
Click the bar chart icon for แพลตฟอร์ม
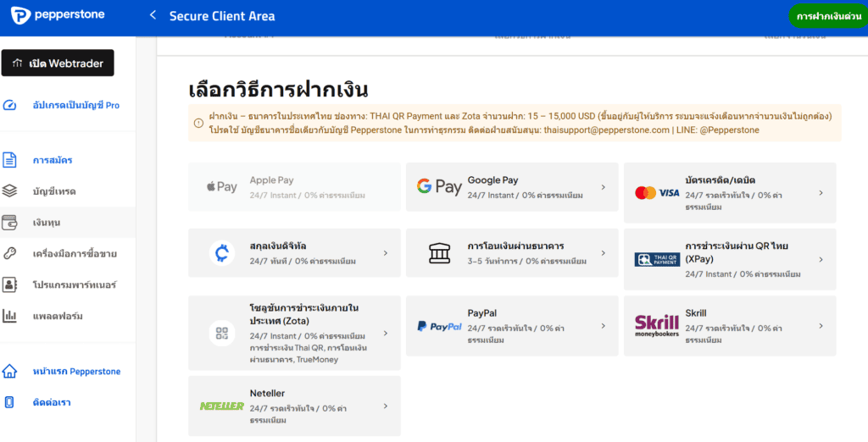[9, 316]
